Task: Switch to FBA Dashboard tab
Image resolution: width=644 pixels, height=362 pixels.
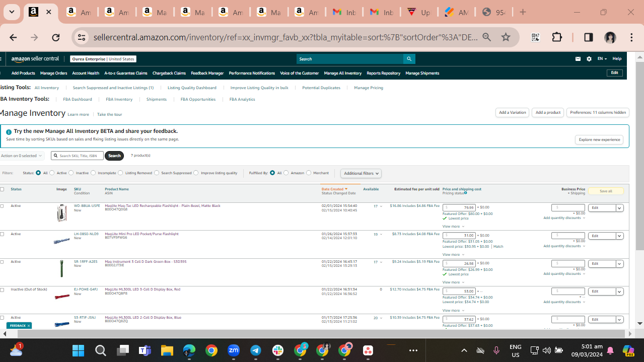Action: (78, 99)
